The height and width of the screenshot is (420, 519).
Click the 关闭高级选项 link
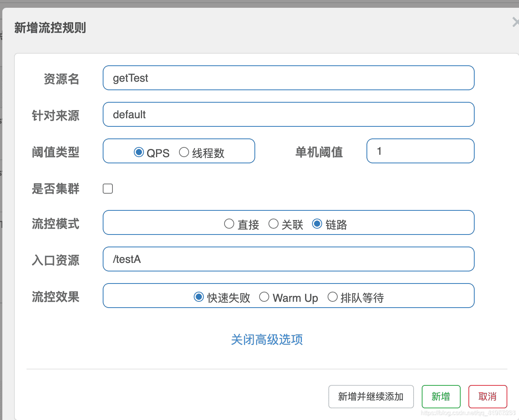[267, 340]
